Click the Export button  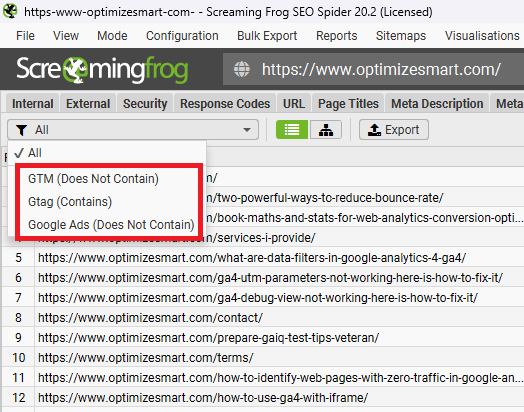[x=394, y=130]
